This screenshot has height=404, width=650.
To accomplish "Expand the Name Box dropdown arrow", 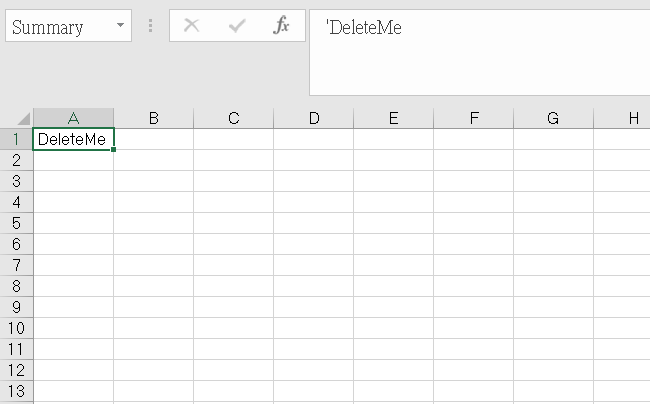I will 120,25.
